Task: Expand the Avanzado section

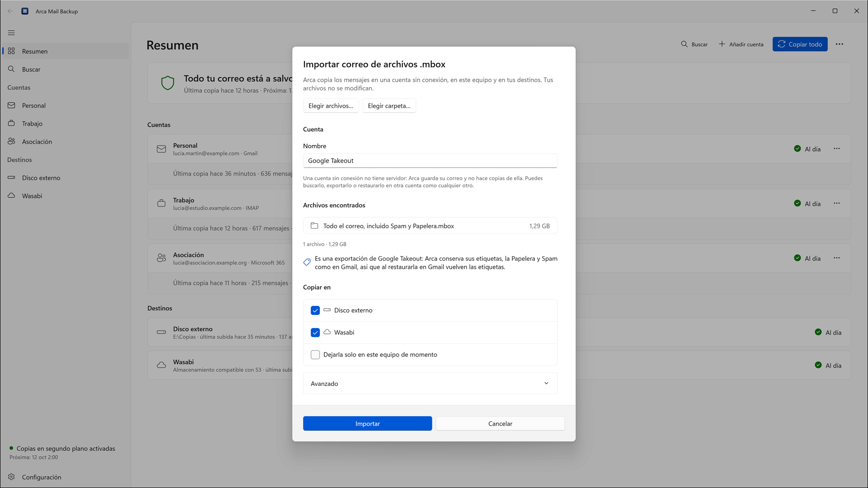Action: [x=430, y=383]
